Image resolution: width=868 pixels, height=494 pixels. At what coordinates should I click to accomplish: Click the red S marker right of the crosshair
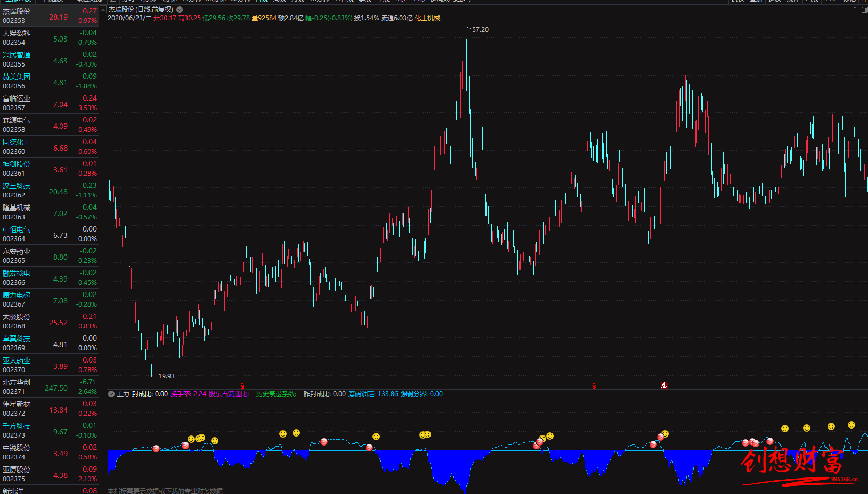[594, 386]
